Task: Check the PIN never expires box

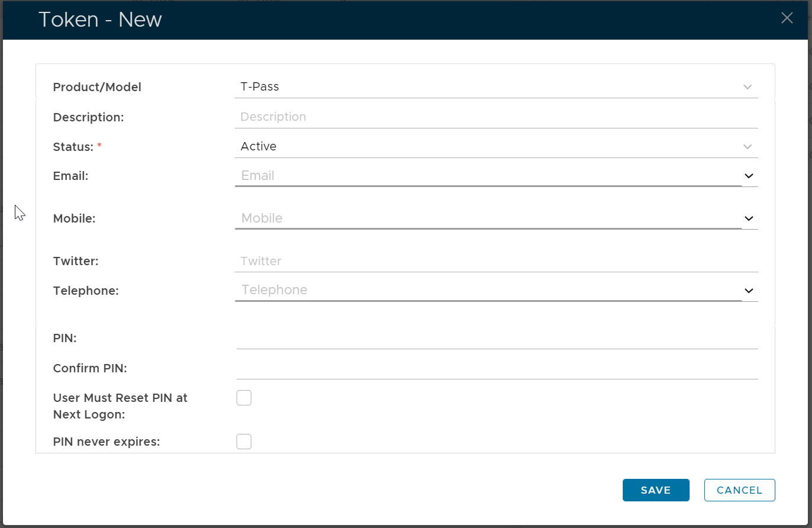Action: coord(244,442)
